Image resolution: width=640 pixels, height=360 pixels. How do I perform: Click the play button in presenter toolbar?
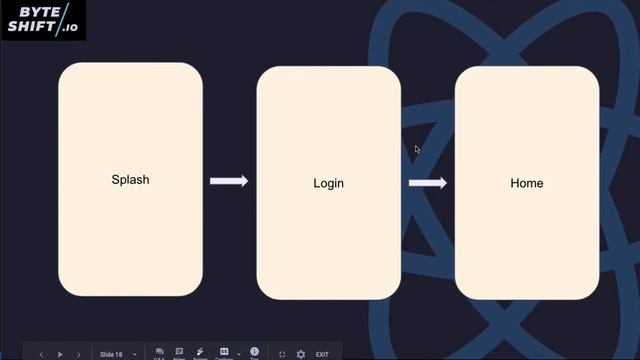click(60, 355)
